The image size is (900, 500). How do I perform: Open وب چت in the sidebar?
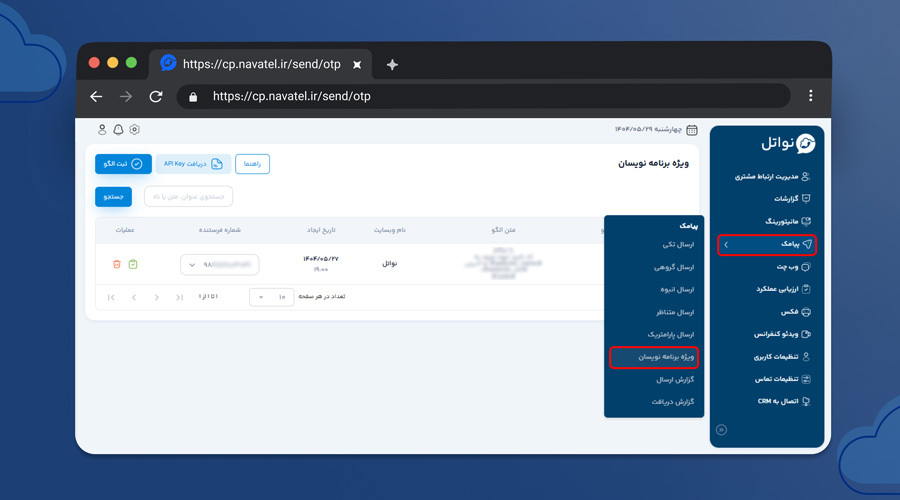(793, 267)
